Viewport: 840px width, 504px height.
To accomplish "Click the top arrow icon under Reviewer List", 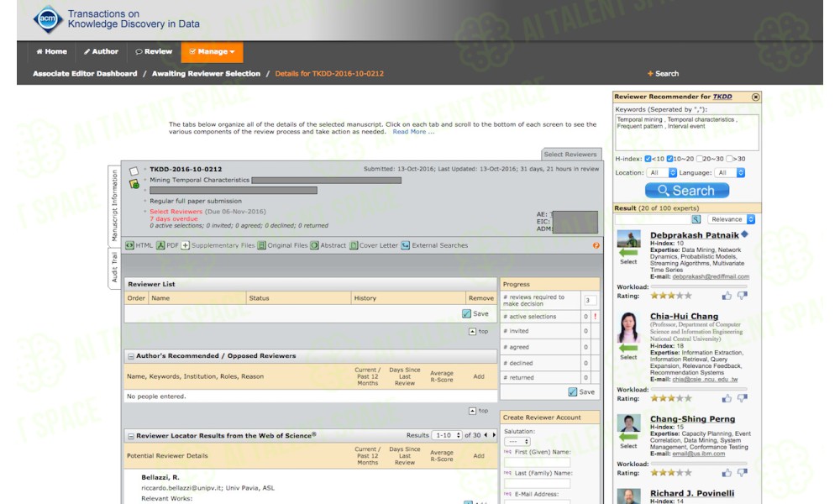I will 472,332.
